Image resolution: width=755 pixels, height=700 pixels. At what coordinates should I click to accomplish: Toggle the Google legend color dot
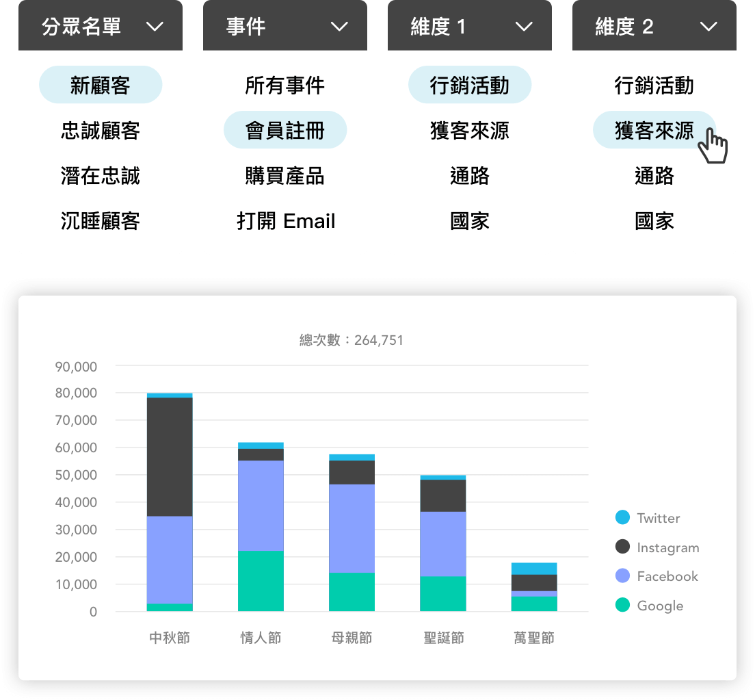point(622,605)
